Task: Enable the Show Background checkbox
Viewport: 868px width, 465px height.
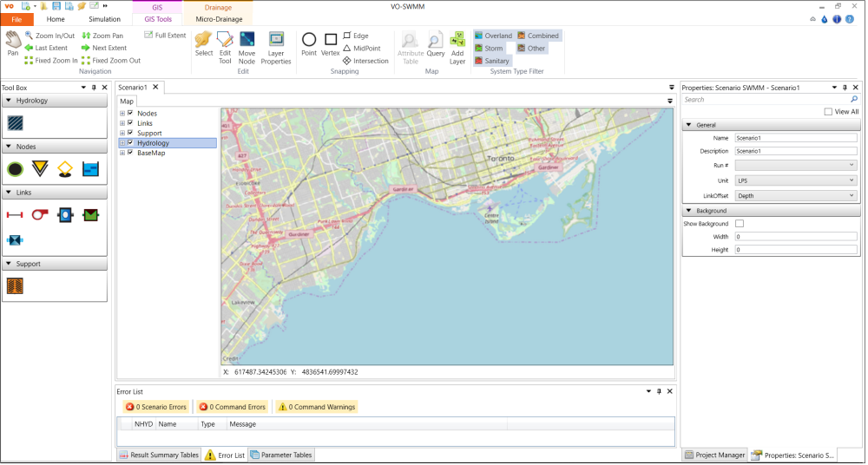Action: [x=740, y=224]
